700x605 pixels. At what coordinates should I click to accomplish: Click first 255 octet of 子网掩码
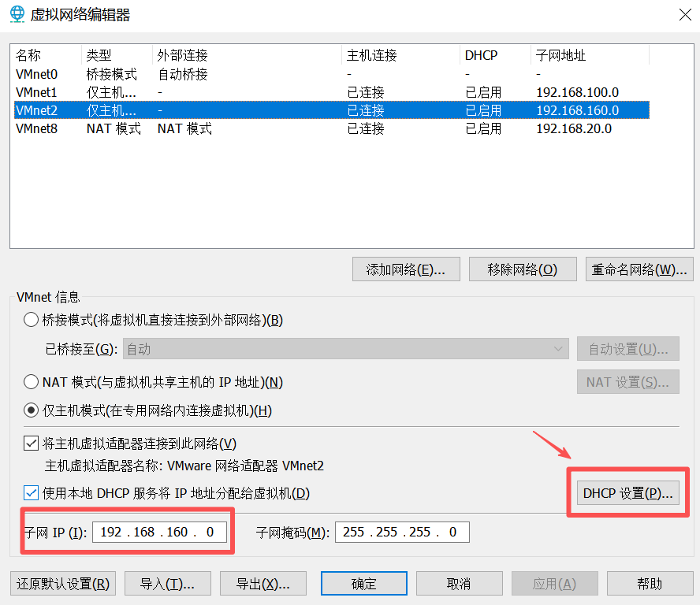354,532
